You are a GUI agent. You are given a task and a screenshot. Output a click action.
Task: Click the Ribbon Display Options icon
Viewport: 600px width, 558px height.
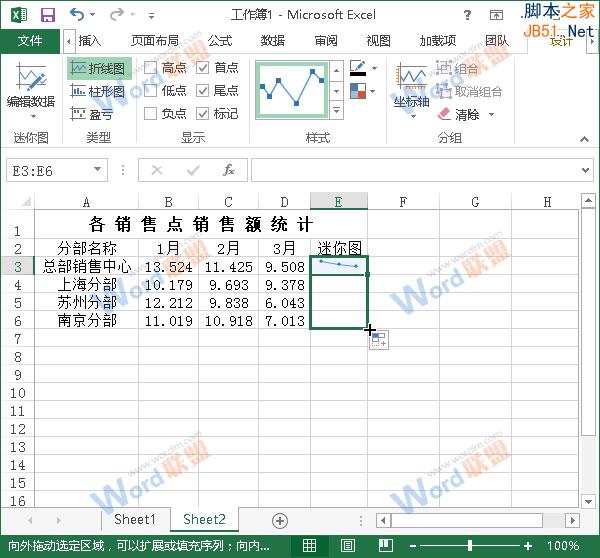(x=496, y=15)
